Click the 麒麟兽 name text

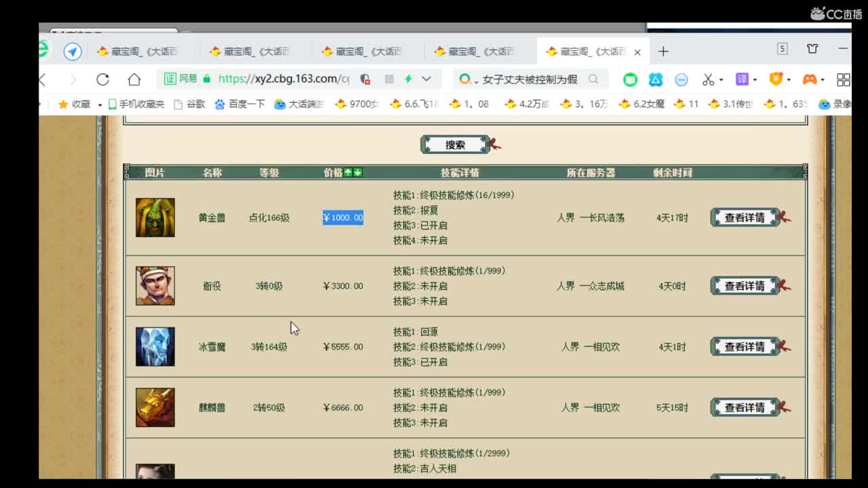coord(212,408)
